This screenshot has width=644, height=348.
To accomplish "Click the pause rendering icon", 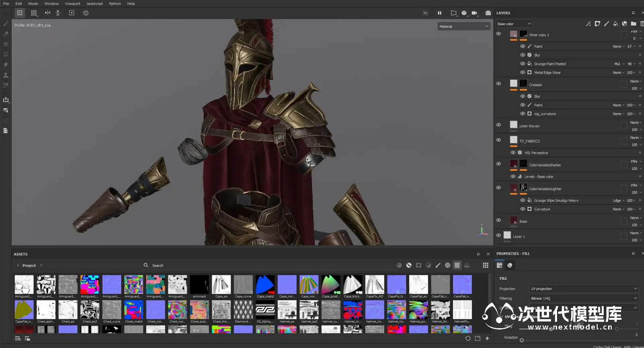I will click(x=439, y=13).
